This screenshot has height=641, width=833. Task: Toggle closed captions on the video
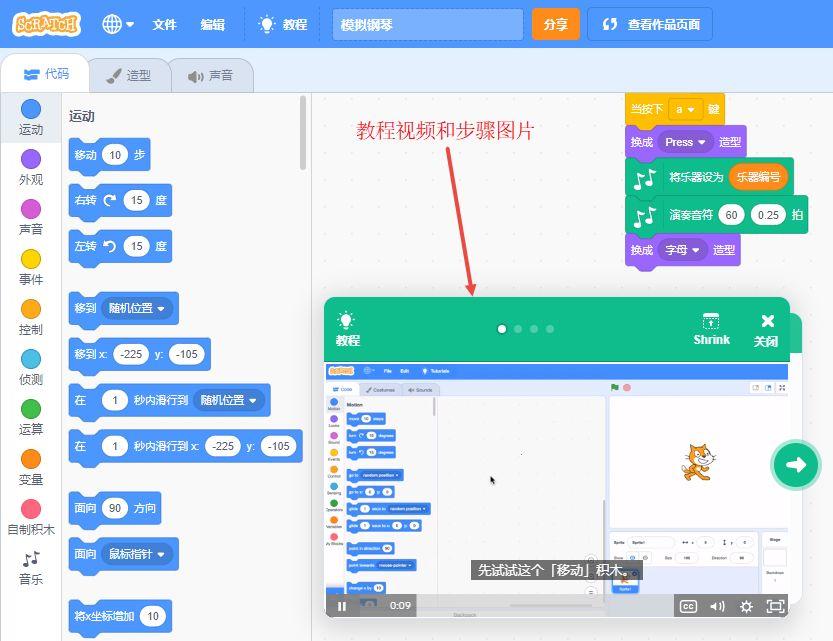pyautogui.click(x=688, y=606)
